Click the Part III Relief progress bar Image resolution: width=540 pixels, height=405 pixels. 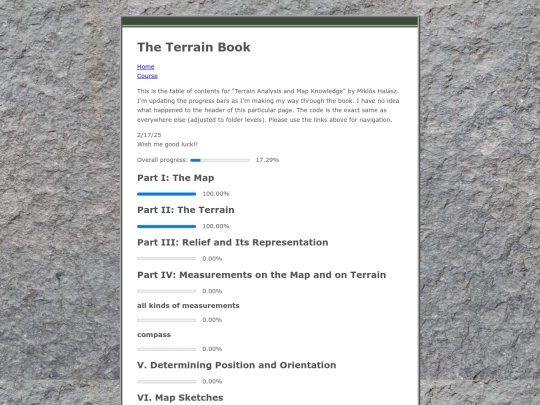point(167,258)
